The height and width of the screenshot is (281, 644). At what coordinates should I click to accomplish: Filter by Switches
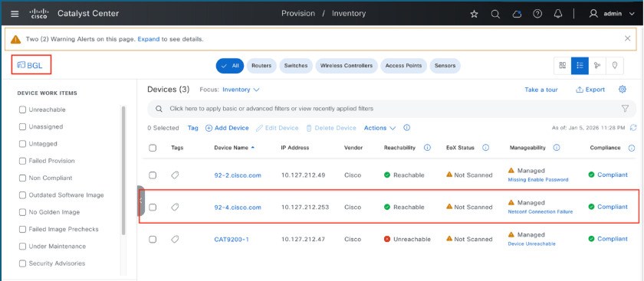click(296, 66)
